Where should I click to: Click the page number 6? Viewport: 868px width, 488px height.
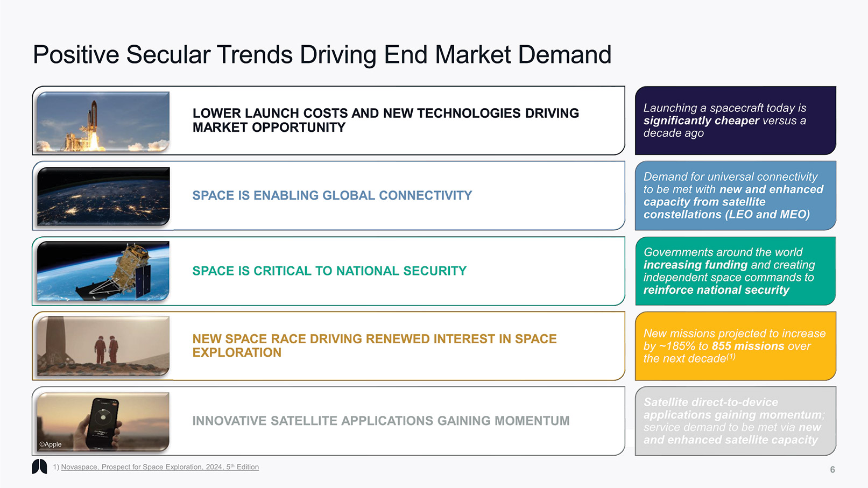(x=832, y=470)
